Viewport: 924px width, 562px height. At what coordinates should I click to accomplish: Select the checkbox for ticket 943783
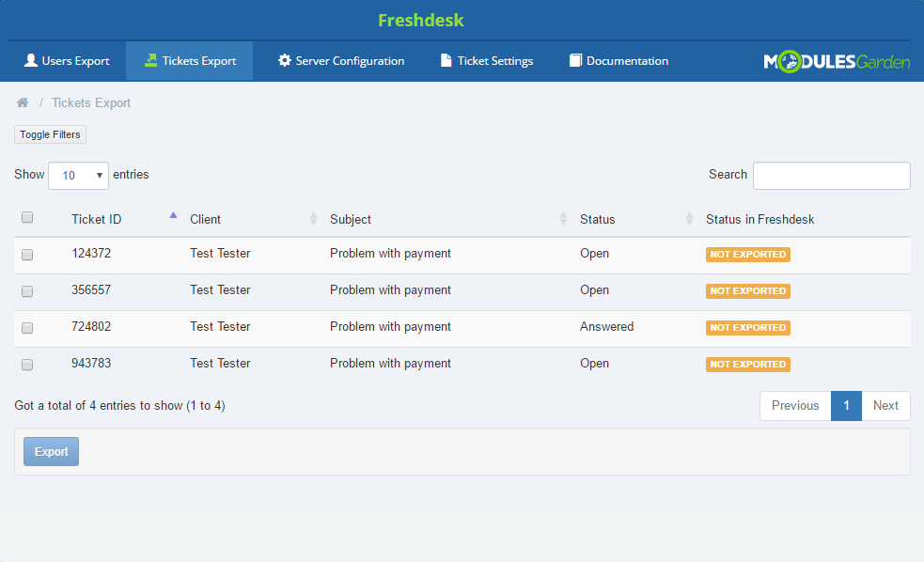[x=27, y=365]
